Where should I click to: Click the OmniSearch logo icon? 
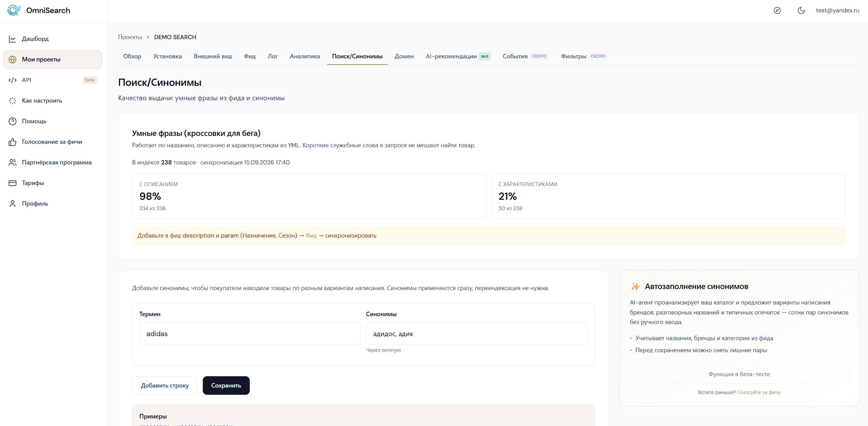pos(14,10)
